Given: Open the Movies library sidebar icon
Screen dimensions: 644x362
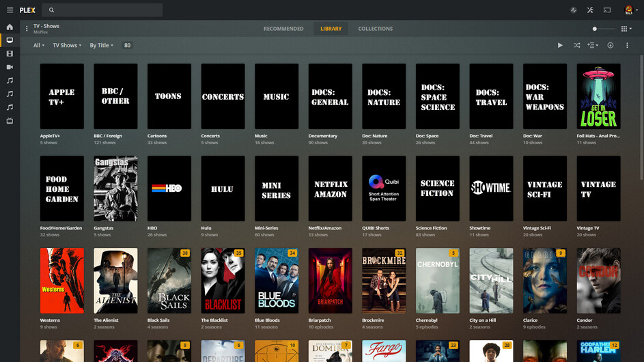Looking at the screenshot, I should (x=10, y=54).
